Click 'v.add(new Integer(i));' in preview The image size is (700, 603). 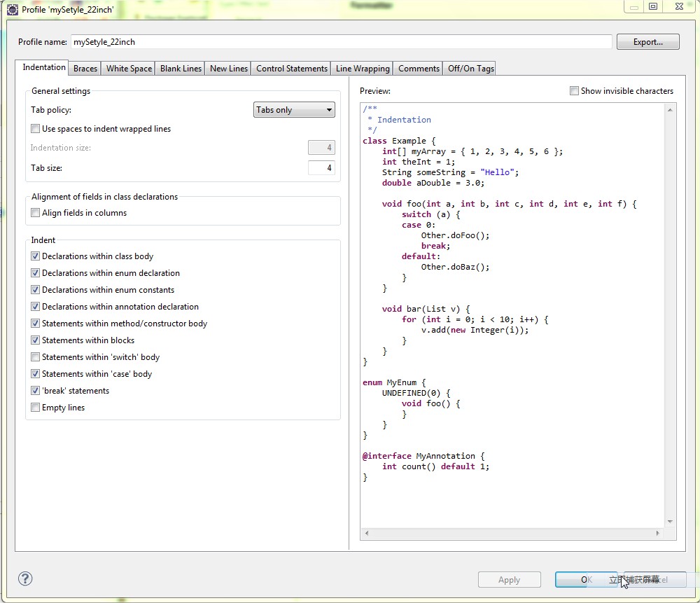coord(475,330)
